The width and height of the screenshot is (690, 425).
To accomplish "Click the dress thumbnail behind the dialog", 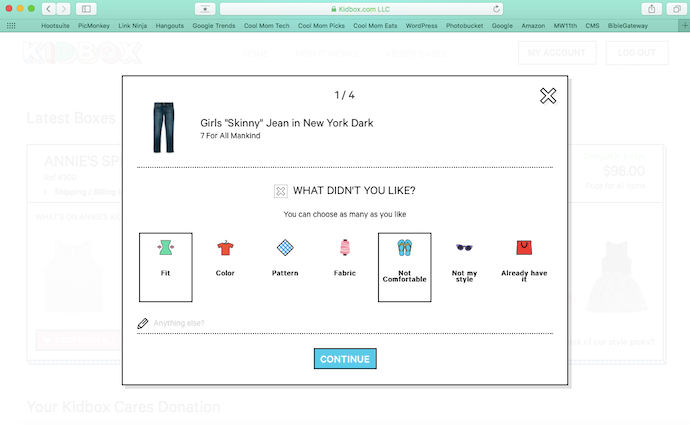I will pos(617,276).
